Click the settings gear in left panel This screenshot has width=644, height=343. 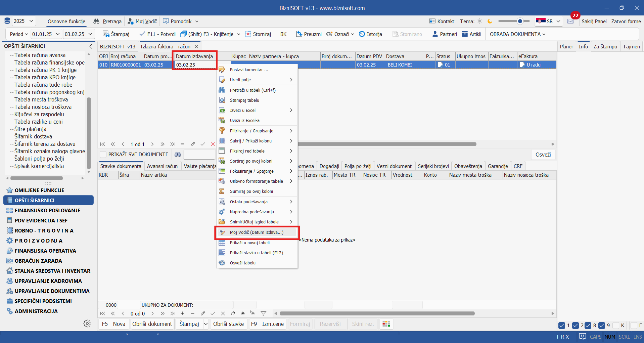pyautogui.click(x=87, y=324)
